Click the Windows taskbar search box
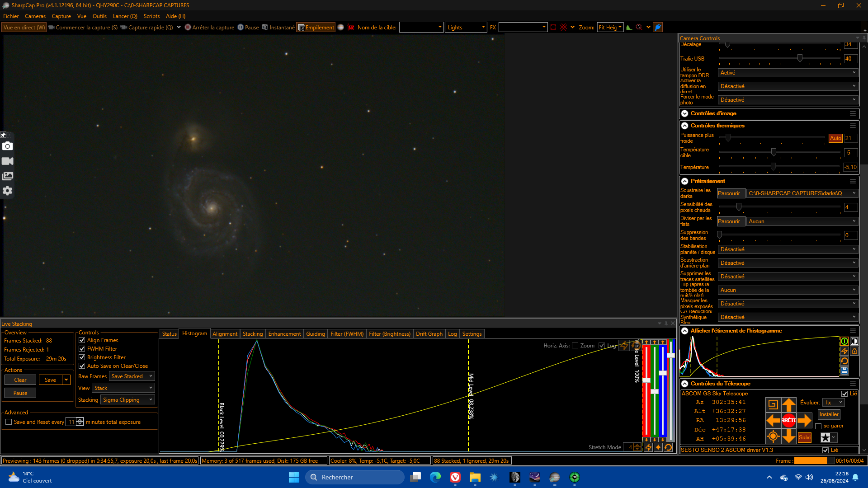 (355, 477)
